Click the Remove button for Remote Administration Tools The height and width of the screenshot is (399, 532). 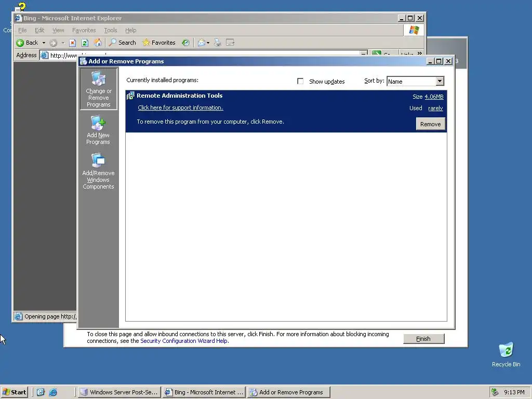click(x=430, y=124)
